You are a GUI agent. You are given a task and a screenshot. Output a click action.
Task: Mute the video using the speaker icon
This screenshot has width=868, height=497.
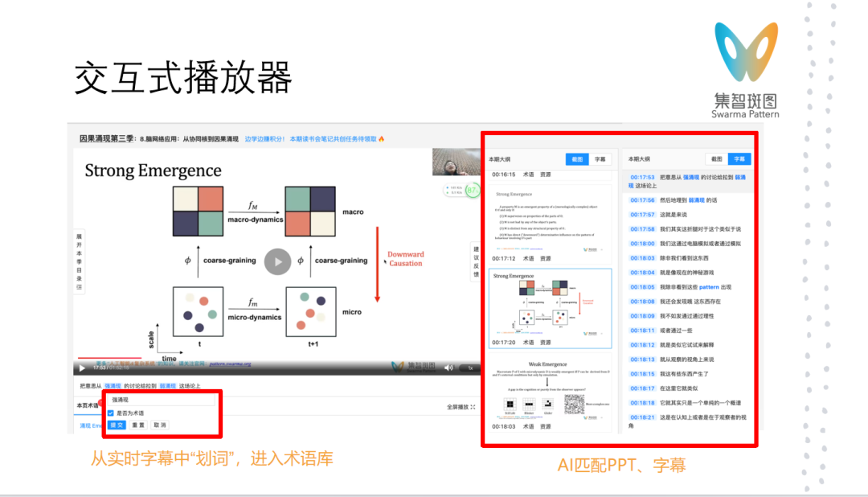tap(449, 368)
